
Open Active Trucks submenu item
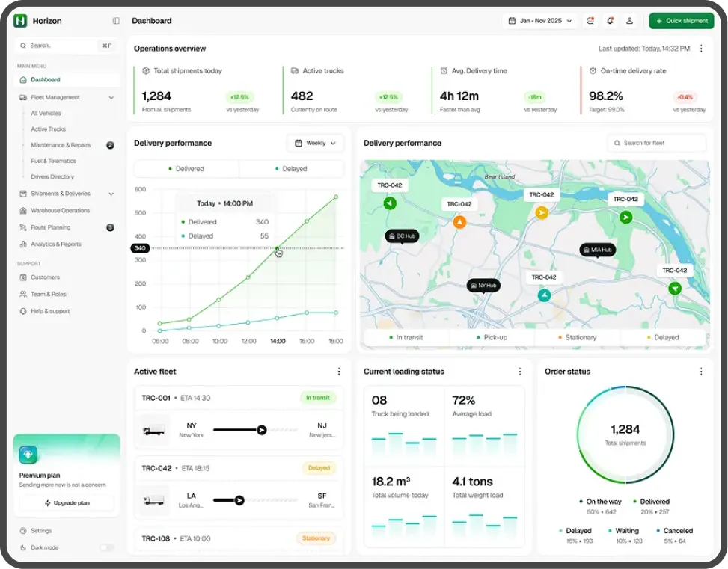[x=49, y=129]
